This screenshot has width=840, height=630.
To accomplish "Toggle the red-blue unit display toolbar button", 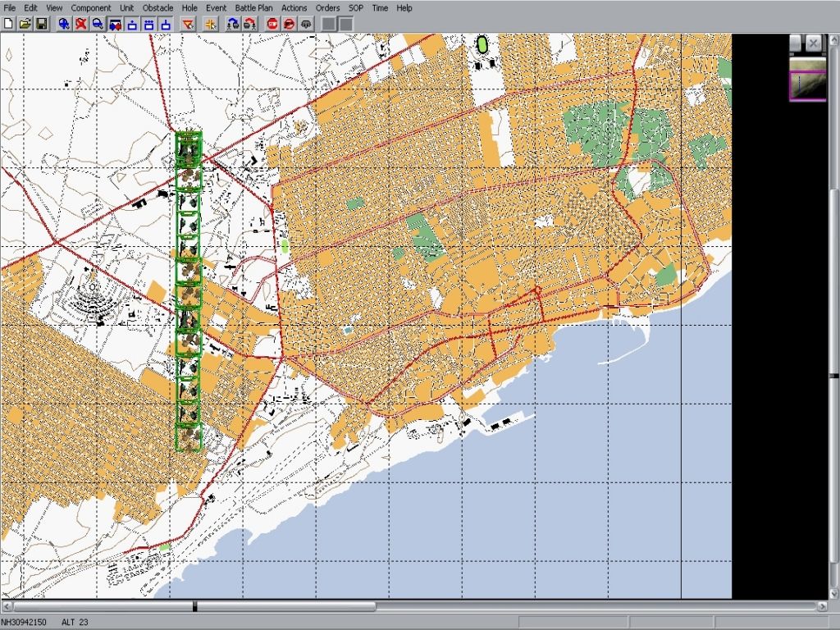I will 115,24.
